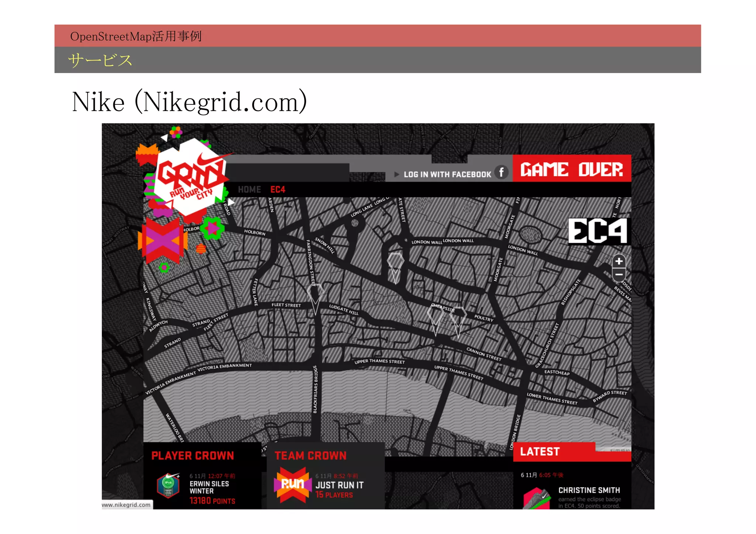The image size is (756, 534).
Task: Click CHRISTINE SMITH in latest feed
Action: (589, 490)
